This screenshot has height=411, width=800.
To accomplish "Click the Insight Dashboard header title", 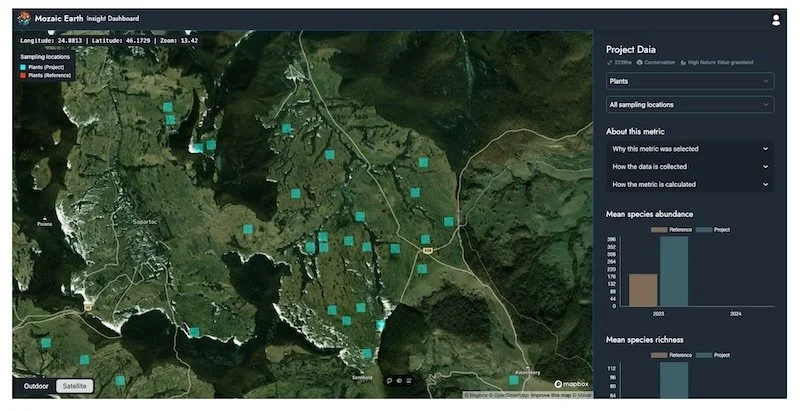I will [113, 19].
